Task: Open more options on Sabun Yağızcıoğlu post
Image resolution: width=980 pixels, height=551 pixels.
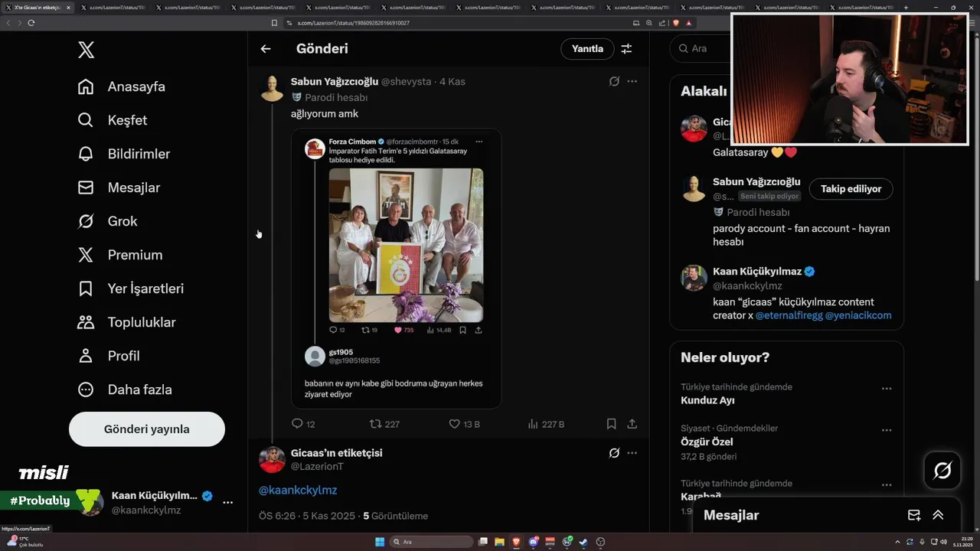Action: click(632, 81)
